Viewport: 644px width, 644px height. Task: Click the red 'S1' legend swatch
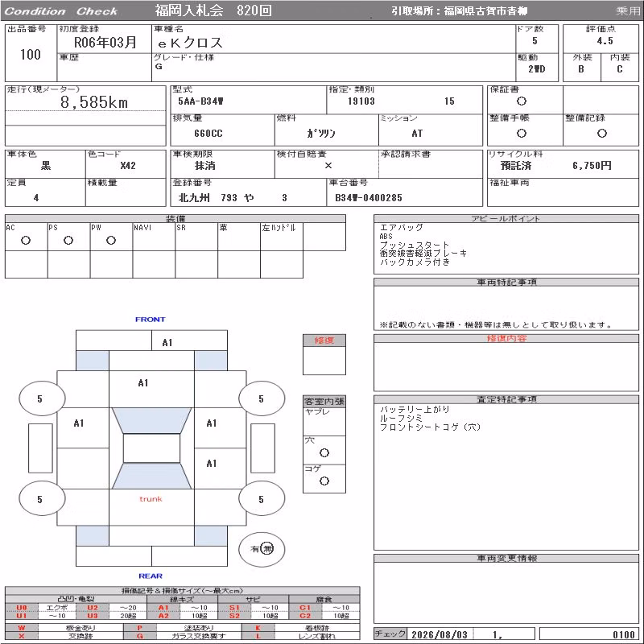click(x=234, y=608)
